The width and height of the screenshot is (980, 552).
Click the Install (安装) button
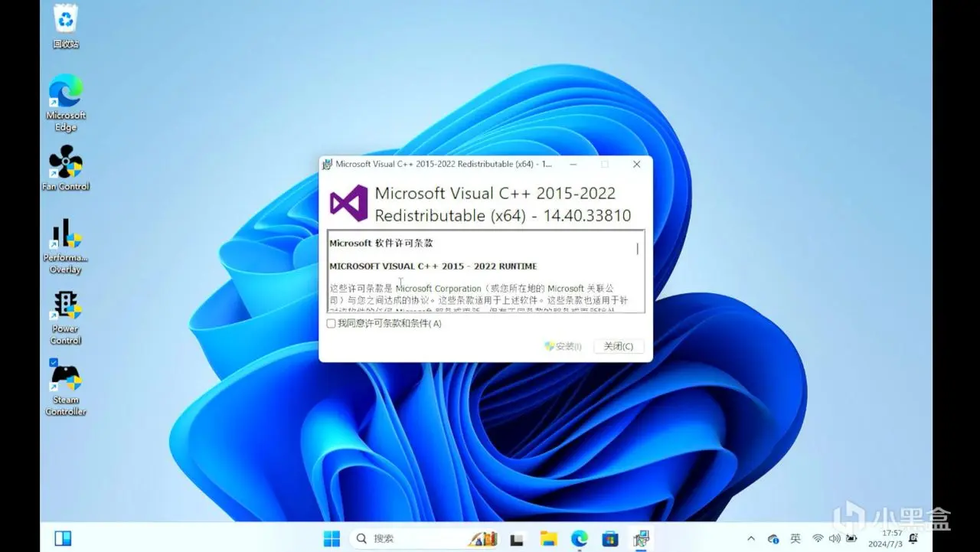coord(563,346)
